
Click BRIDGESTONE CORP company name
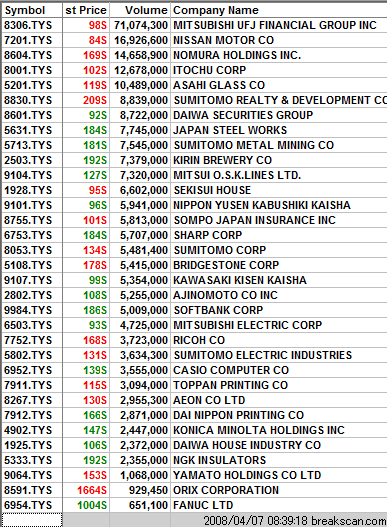(x=226, y=265)
